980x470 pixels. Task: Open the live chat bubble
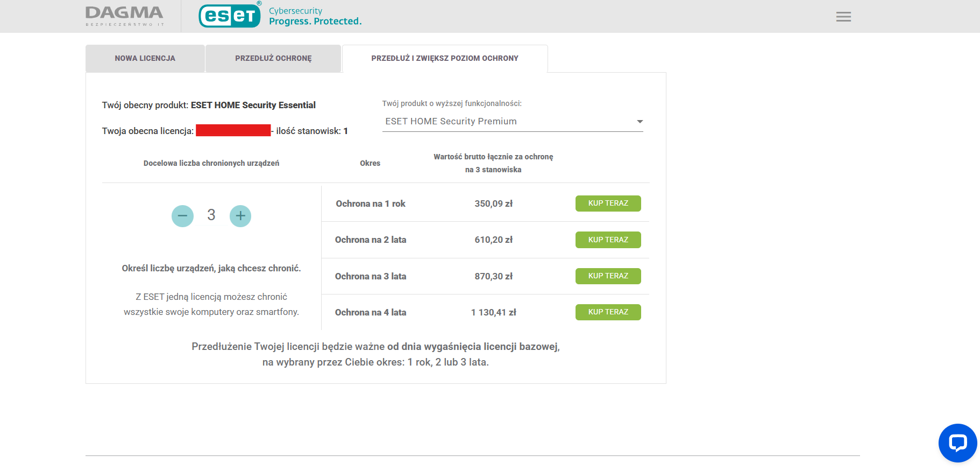(x=957, y=443)
